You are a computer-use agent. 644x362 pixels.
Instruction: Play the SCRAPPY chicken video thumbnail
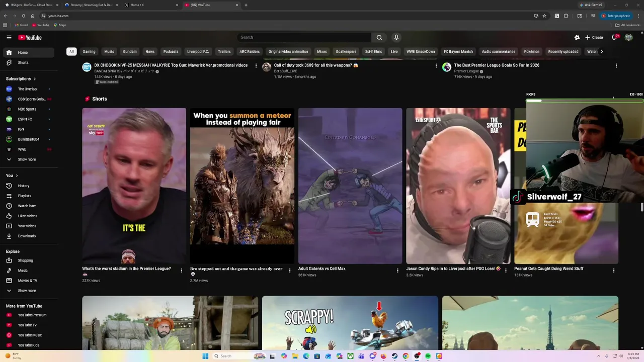click(350, 323)
